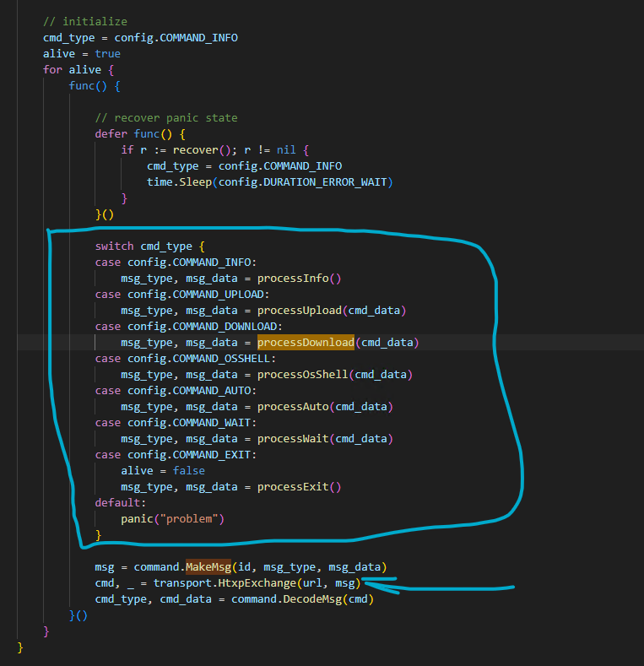Screen dimensions: 644x666
Task: Click the highlighted MakeMsg method name
Action: tap(208, 566)
